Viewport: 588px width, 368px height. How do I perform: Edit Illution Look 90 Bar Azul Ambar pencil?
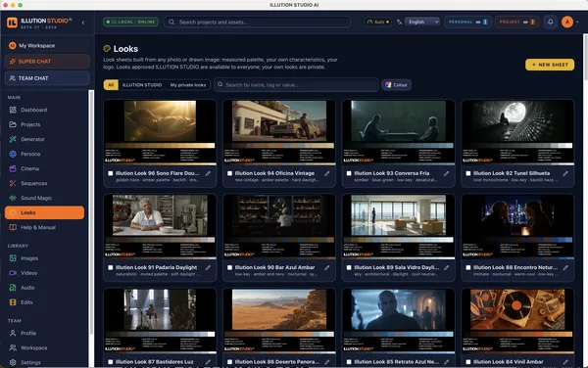tap(327, 267)
